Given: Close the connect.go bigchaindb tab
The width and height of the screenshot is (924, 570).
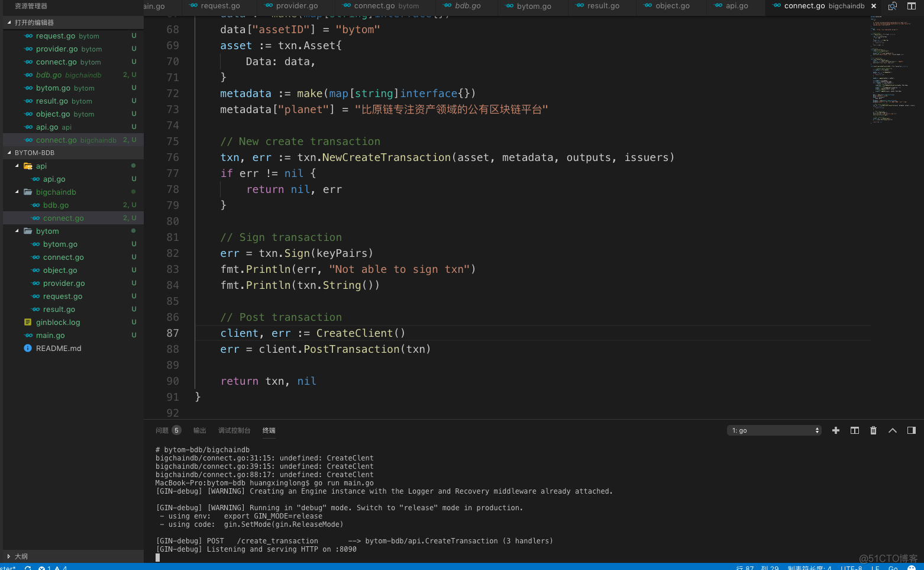Looking at the screenshot, I should 874,6.
